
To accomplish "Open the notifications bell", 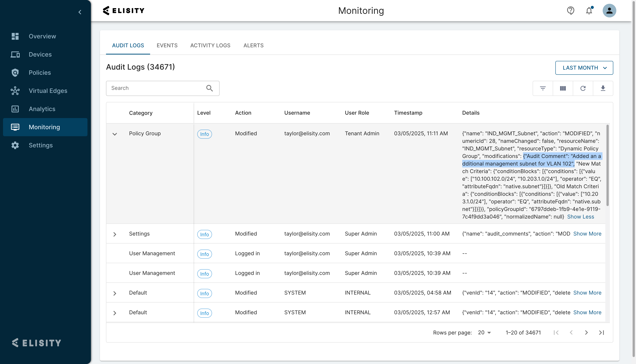I will (x=589, y=11).
